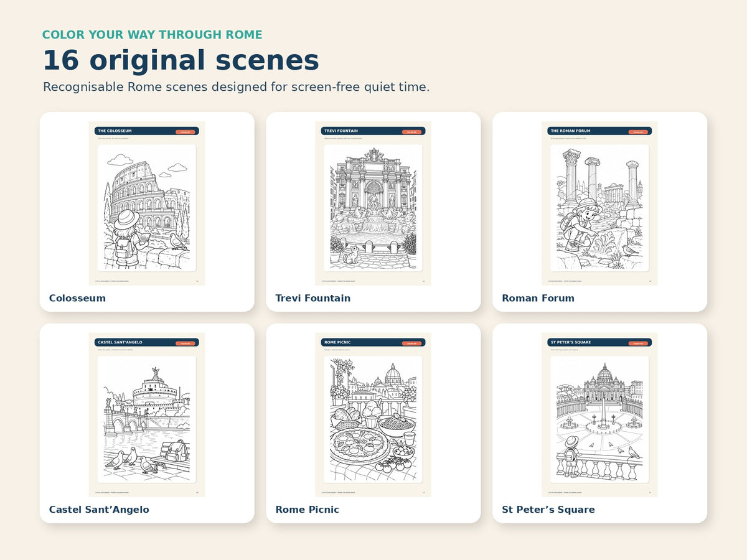Open the Colosseum coloring page thumbnail
Image resolution: width=747 pixels, height=560 pixels.
[x=147, y=203]
